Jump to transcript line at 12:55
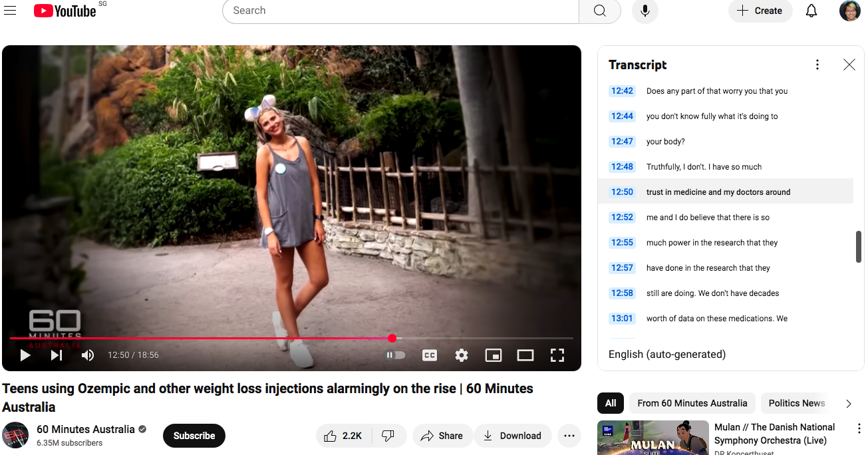Screen dimensions: 868x455 [x=712, y=243]
